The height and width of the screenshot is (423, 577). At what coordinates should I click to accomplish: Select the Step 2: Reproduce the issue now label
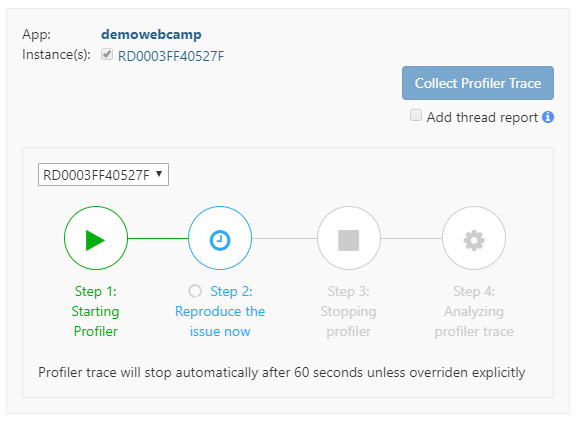point(220,311)
